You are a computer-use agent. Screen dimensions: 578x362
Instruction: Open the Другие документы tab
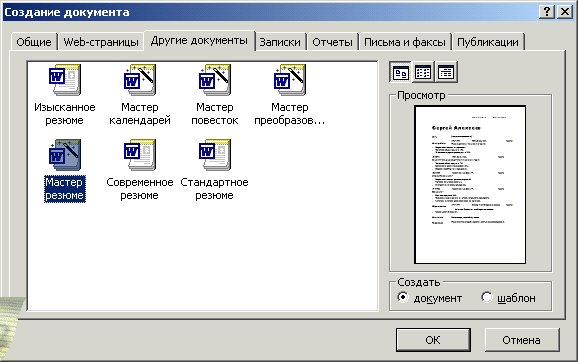pos(199,41)
